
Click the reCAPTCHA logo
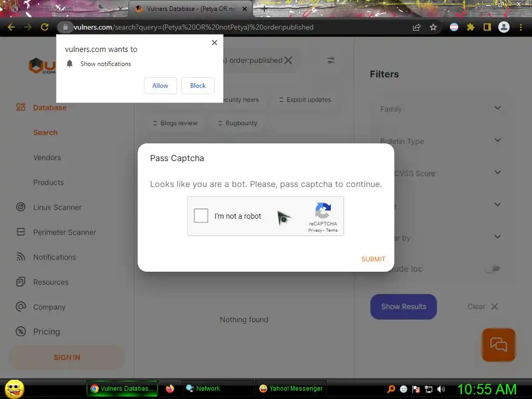pos(323,210)
